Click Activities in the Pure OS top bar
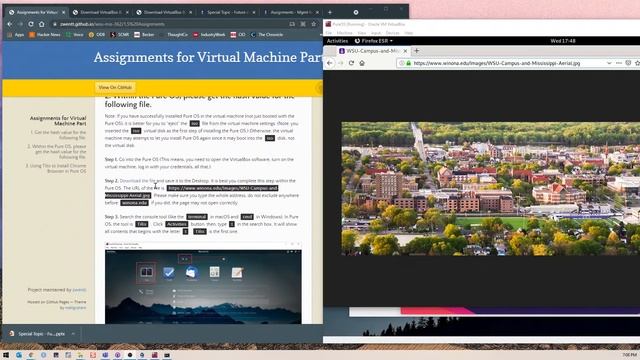Screen dimensions: 640x360 (x=337, y=41)
